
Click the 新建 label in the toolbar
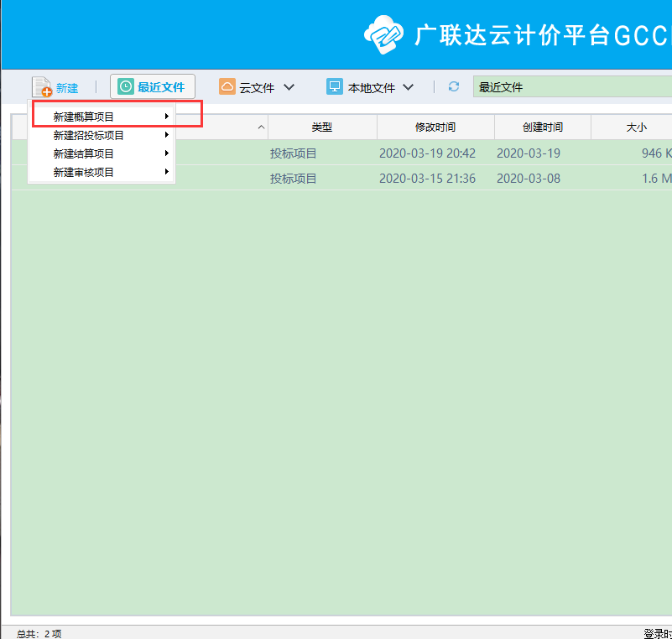(x=67, y=88)
